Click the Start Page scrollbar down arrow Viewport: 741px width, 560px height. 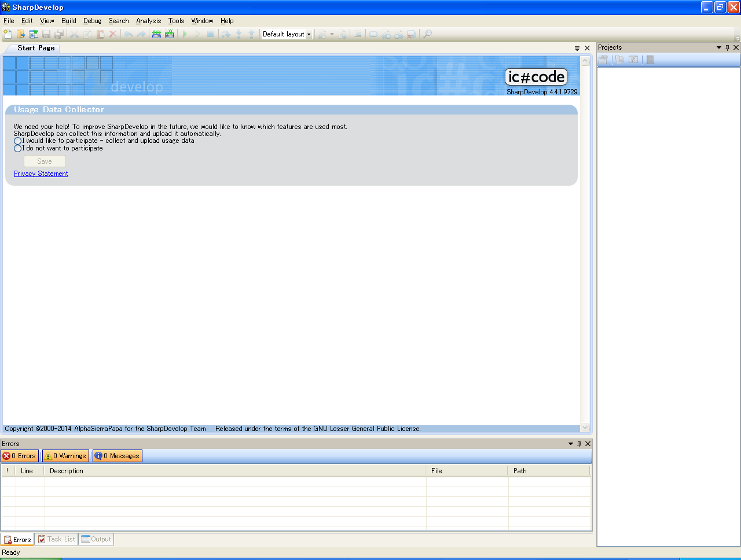click(x=585, y=428)
